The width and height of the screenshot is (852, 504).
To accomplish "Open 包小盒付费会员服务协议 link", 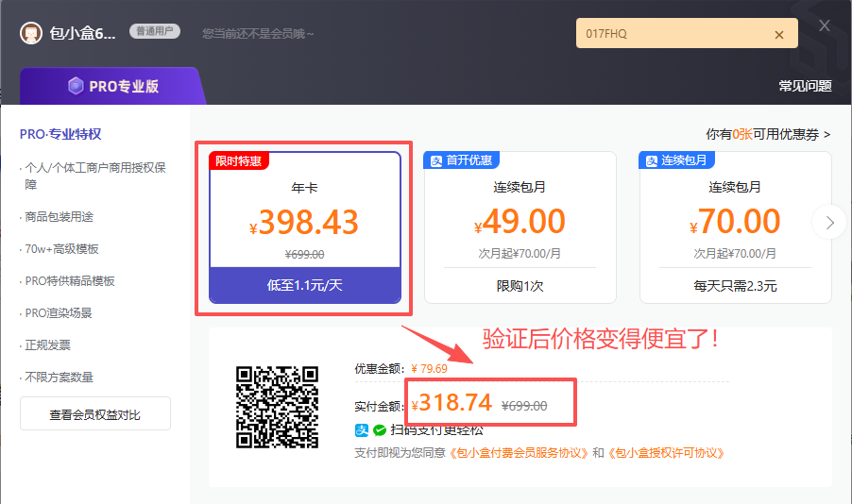I will (x=519, y=453).
